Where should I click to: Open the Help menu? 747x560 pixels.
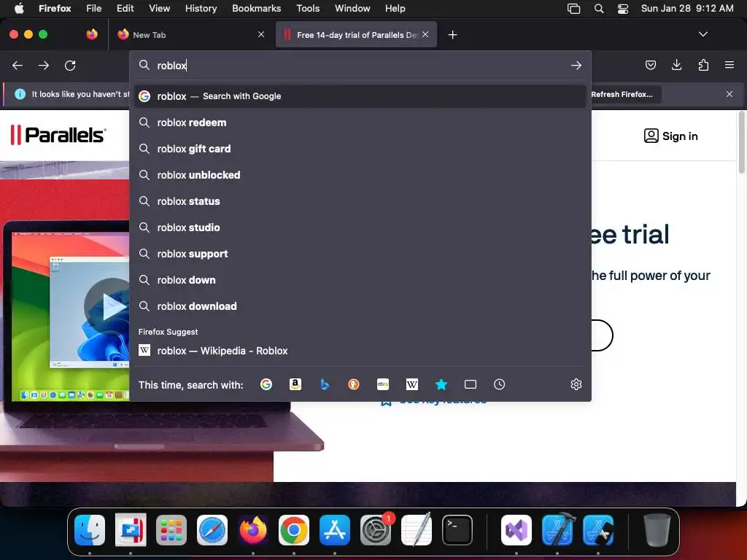[x=395, y=9]
